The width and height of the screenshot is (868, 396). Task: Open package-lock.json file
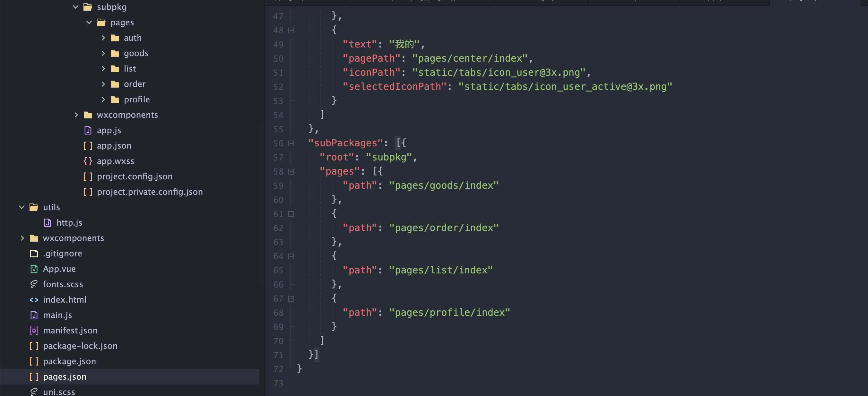(80, 346)
